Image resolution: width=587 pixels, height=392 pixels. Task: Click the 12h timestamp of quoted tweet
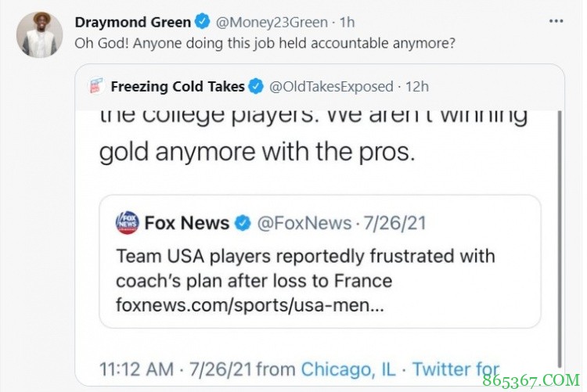[x=417, y=86]
